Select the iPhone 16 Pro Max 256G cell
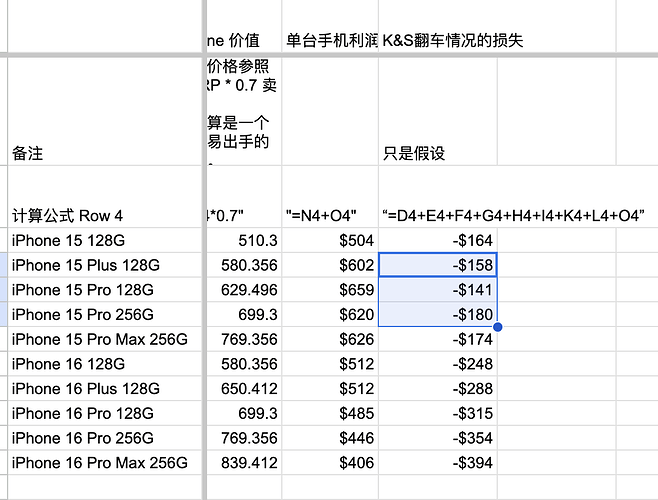 coord(100,463)
